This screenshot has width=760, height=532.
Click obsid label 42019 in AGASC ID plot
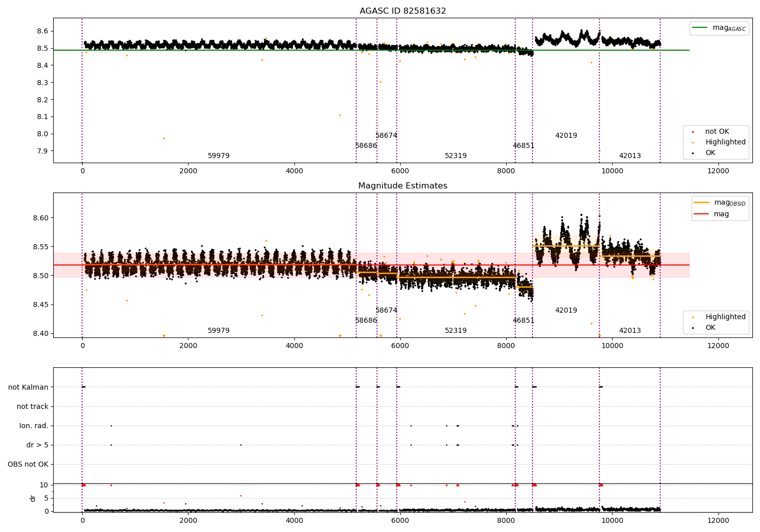566,136
